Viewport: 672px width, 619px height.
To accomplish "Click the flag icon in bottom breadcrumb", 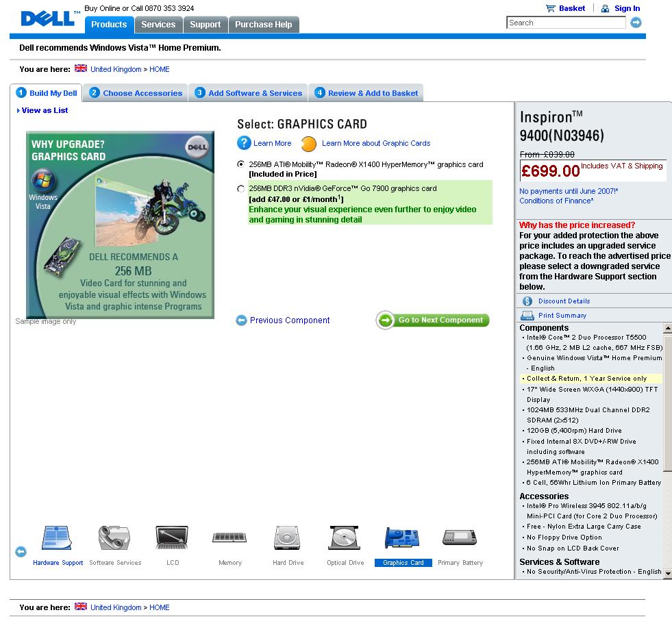I will coord(81,607).
